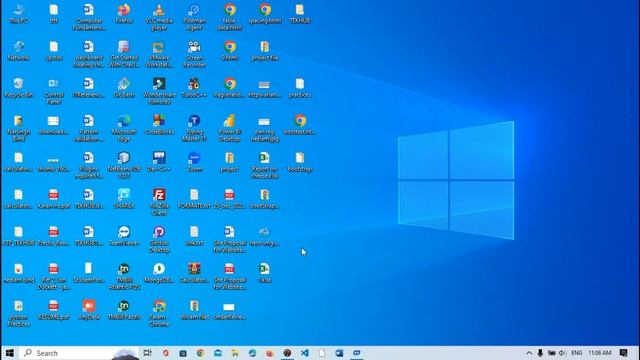This screenshot has height=360, width=640.
Task: Open the Windows Start menu
Action: pos(10,353)
